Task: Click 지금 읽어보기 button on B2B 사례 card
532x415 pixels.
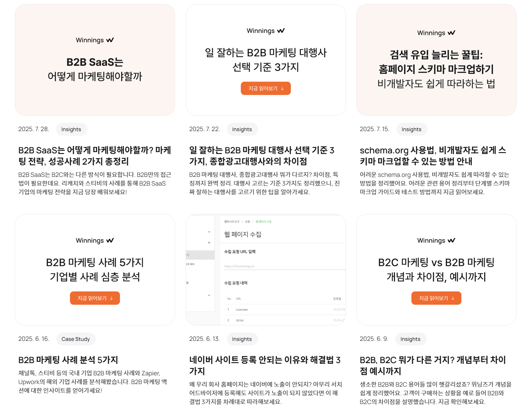Action: tap(95, 298)
